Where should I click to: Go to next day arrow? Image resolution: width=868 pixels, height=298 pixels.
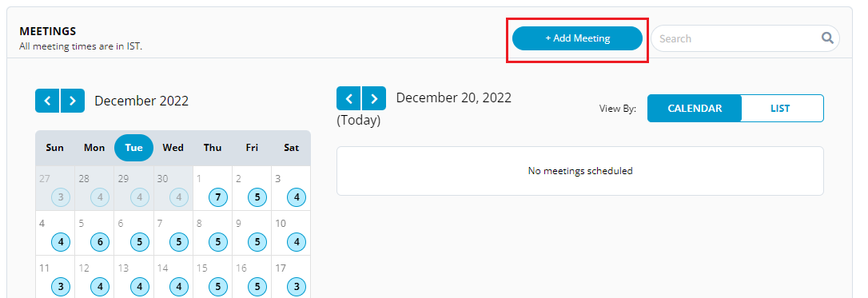coord(374,98)
